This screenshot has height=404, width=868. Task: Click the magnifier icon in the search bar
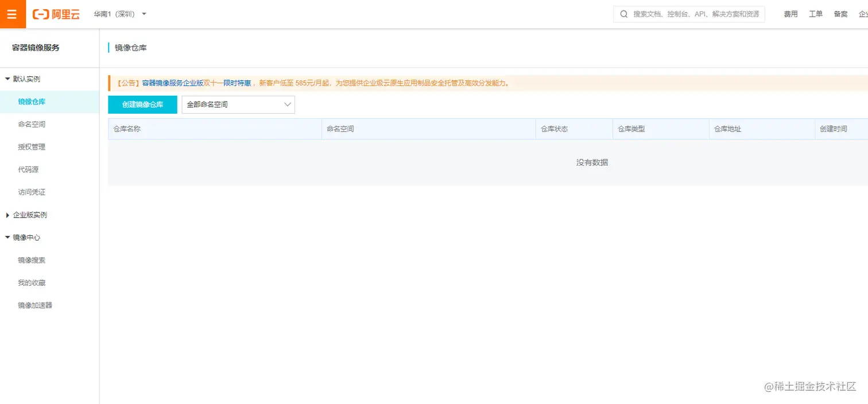pos(623,14)
